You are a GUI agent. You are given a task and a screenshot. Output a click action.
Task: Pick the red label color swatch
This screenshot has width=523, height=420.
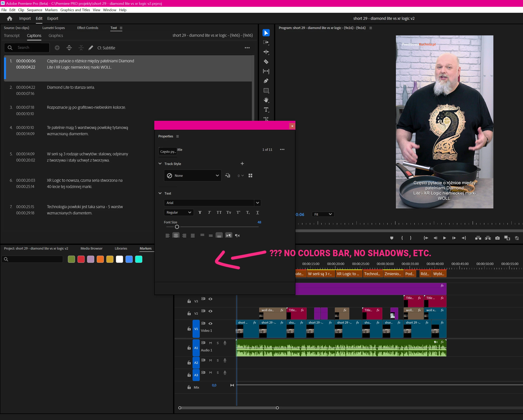click(x=81, y=259)
